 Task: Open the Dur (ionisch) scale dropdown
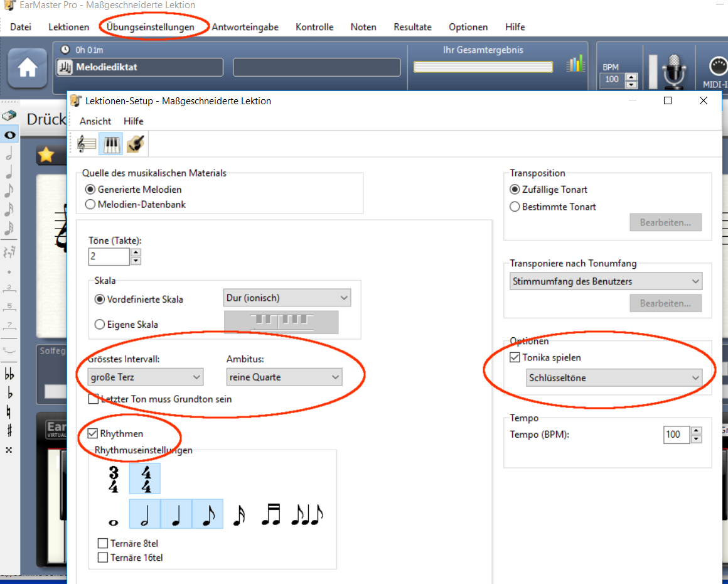tap(287, 298)
